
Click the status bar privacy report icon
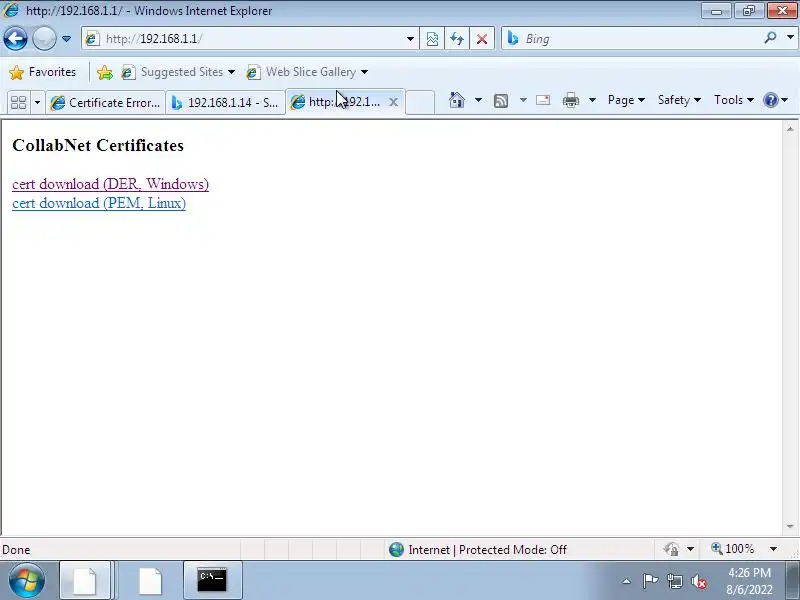point(671,549)
